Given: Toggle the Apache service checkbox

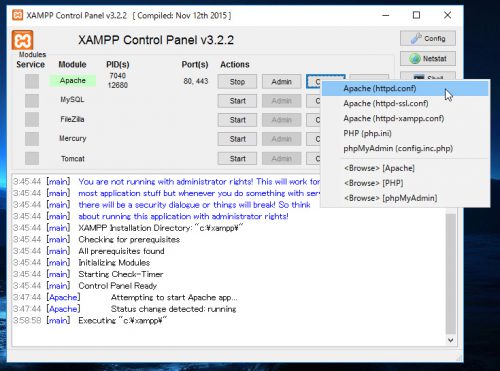Looking at the screenshot, I should click(32, 81).
